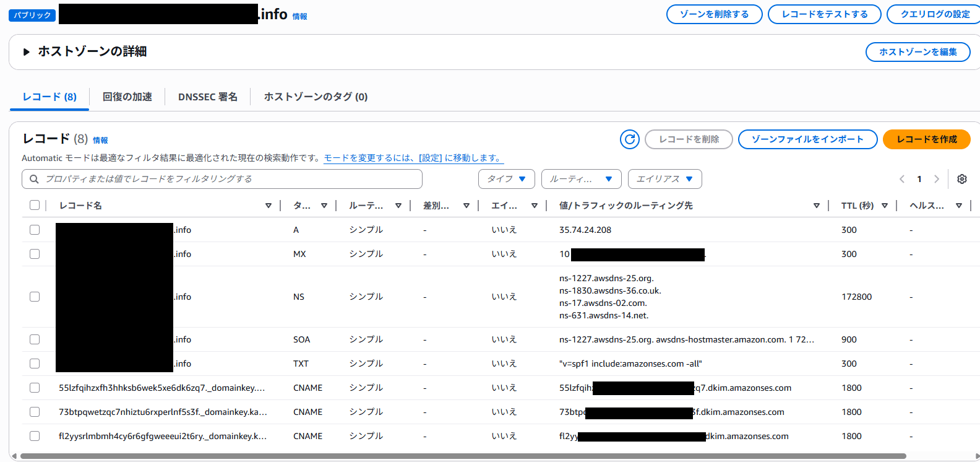
Task: Check the select-all records checkbox in header
Action: (x=35, y=205)
